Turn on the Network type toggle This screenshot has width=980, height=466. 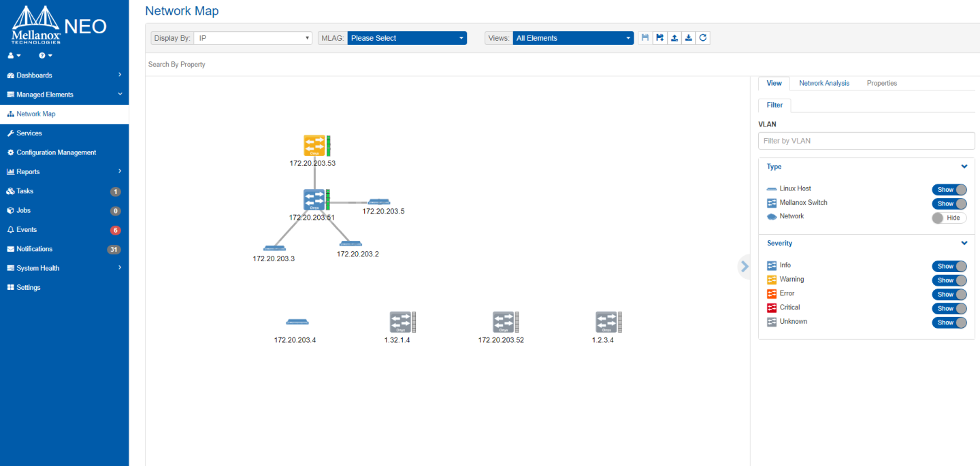949,218
